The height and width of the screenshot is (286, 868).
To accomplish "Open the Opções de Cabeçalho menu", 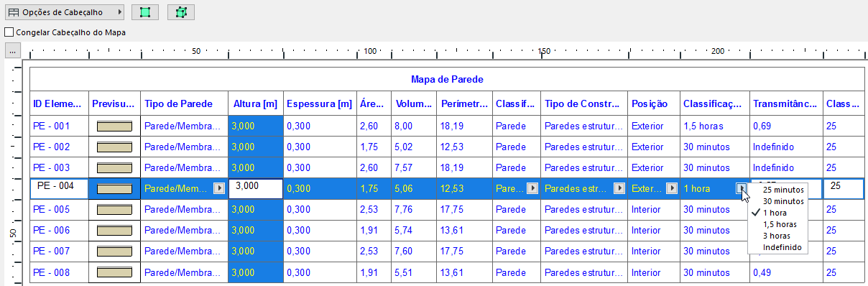I will pyautogui.click(x=65, y=12).
